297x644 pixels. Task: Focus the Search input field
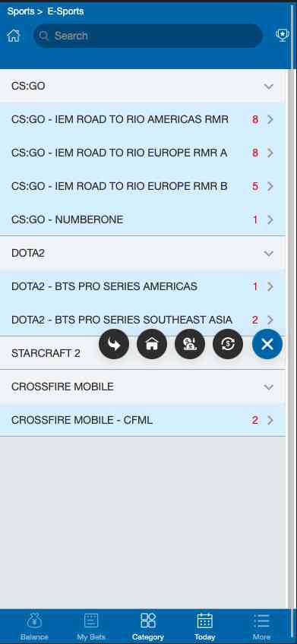pos(148,36)
